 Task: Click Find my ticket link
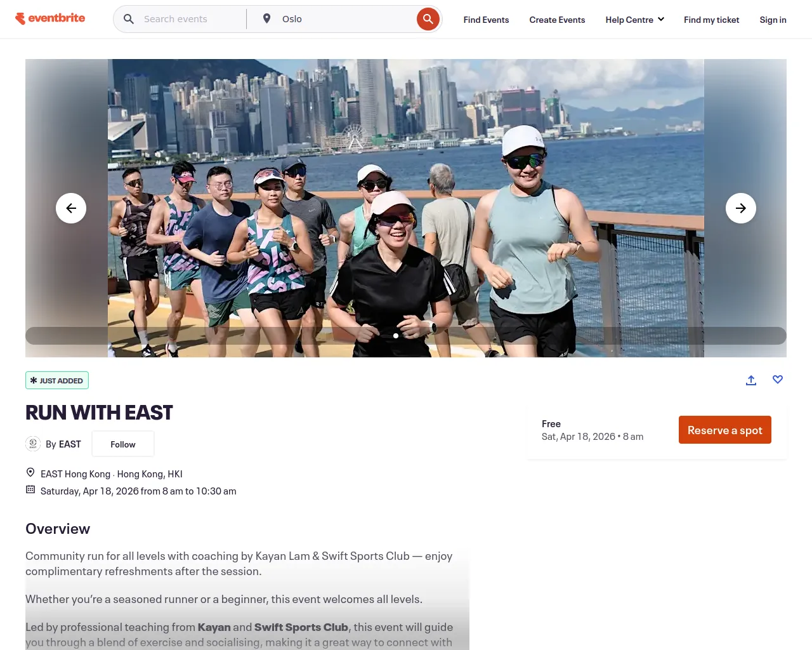click(711, 20)
